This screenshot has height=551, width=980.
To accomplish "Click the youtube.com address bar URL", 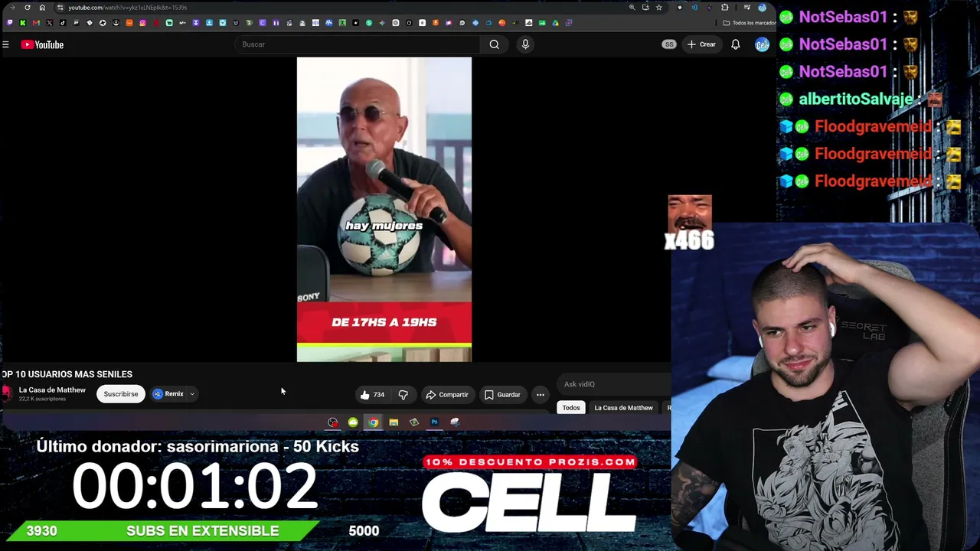I will (x=127, y=8).
